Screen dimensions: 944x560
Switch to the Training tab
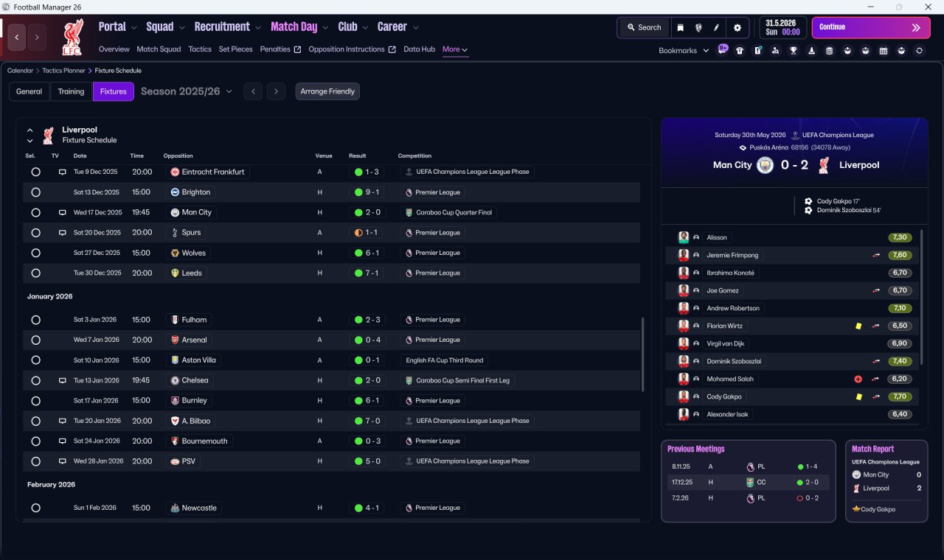click(71, 91)
